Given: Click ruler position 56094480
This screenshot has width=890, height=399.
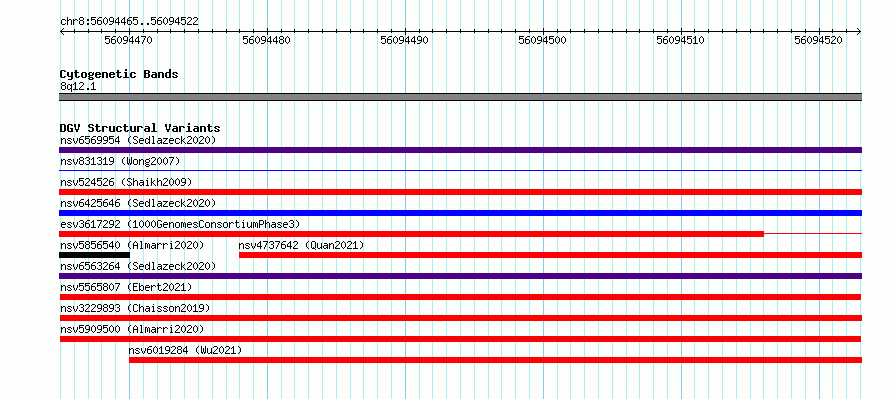Looking at the screenshot, I should [267, 40].
